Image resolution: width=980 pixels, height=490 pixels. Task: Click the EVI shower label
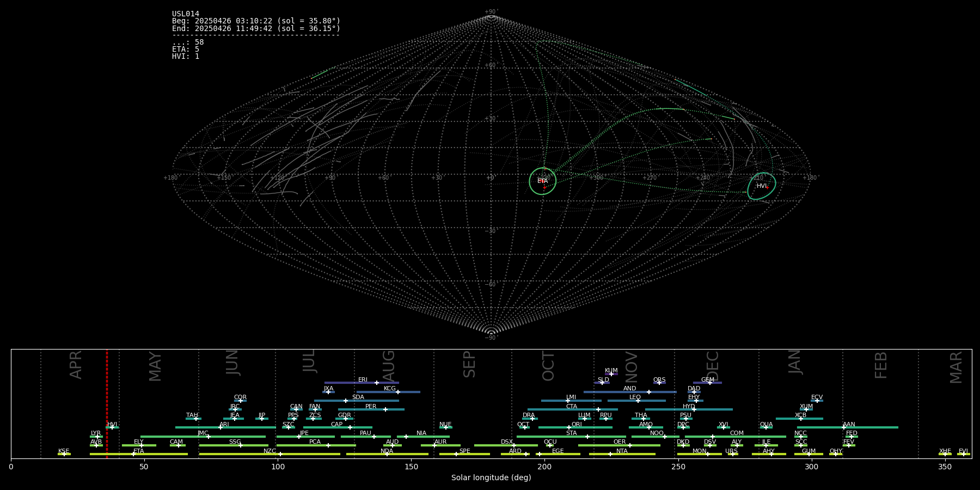pos(963,451)
